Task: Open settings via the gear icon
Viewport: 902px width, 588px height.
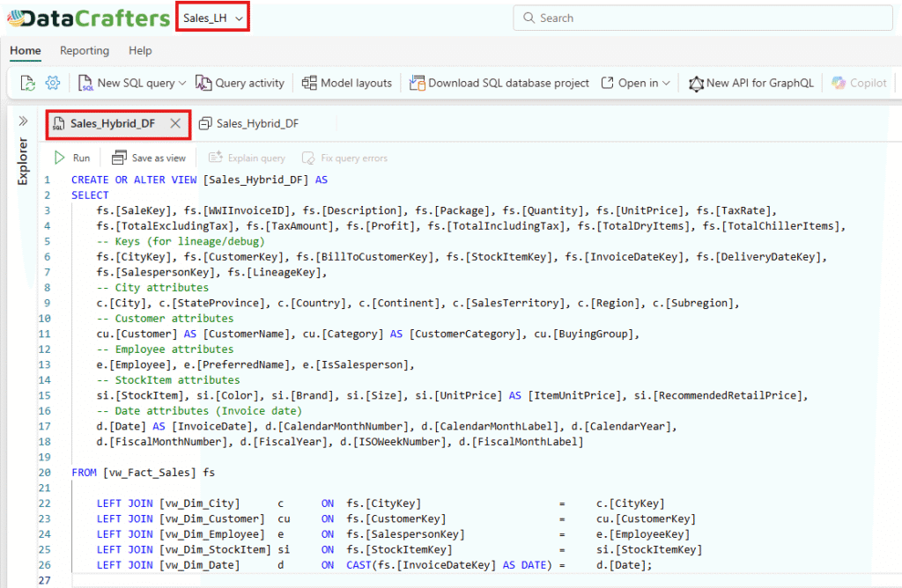Action: pyautogui.click(x=53, y=83)
